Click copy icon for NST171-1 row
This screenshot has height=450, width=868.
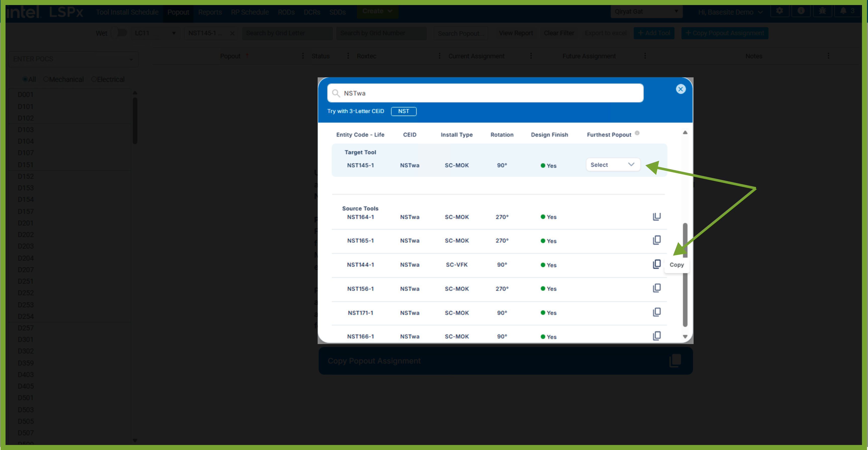[x=656, y=312]
